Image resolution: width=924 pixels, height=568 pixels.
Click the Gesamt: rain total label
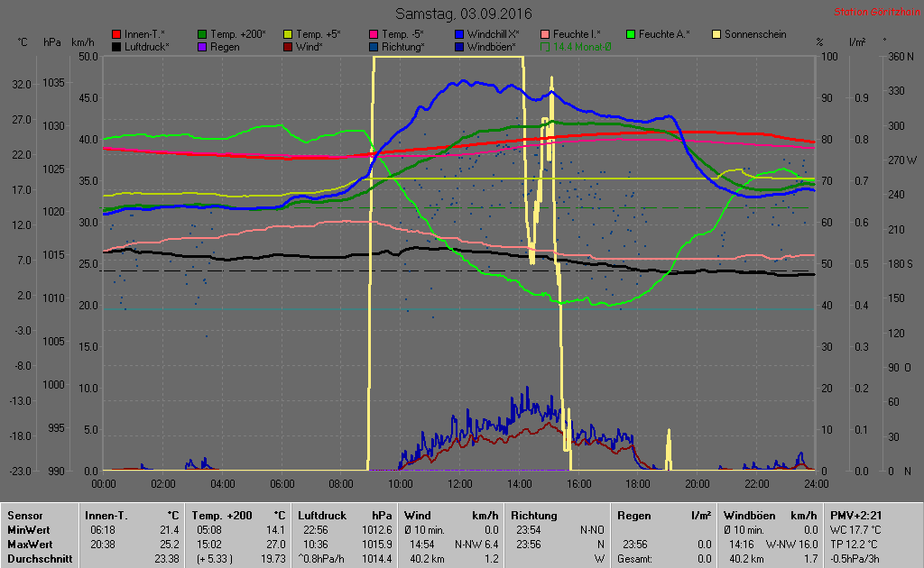click(634, 559)
